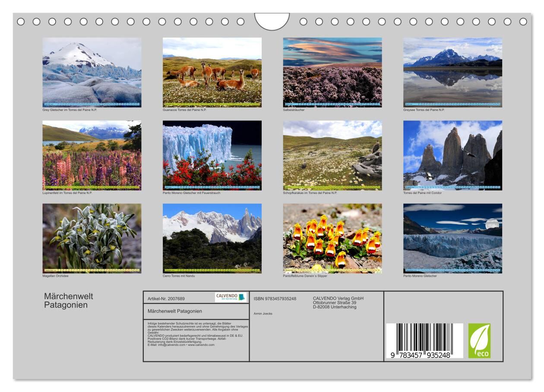The image size is (544, 392).
Task: Select the Greysee mountain reflection photo
Action: click(452, 72)
